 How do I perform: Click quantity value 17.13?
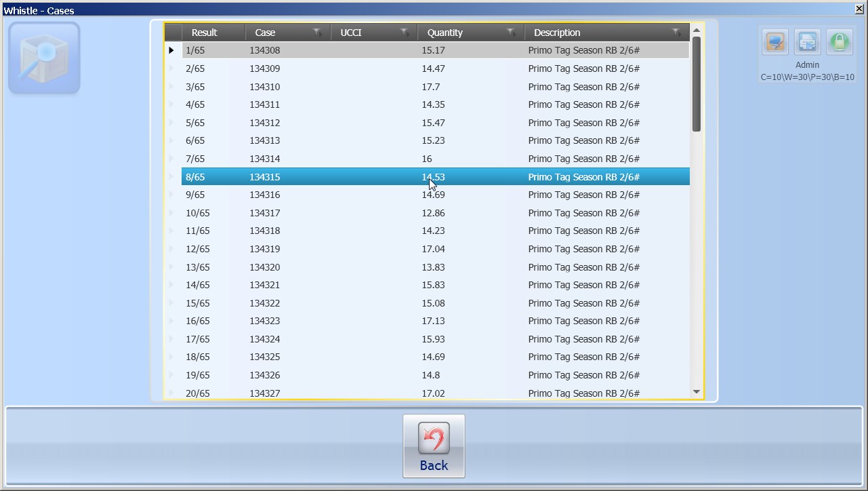tap(433, 321)
